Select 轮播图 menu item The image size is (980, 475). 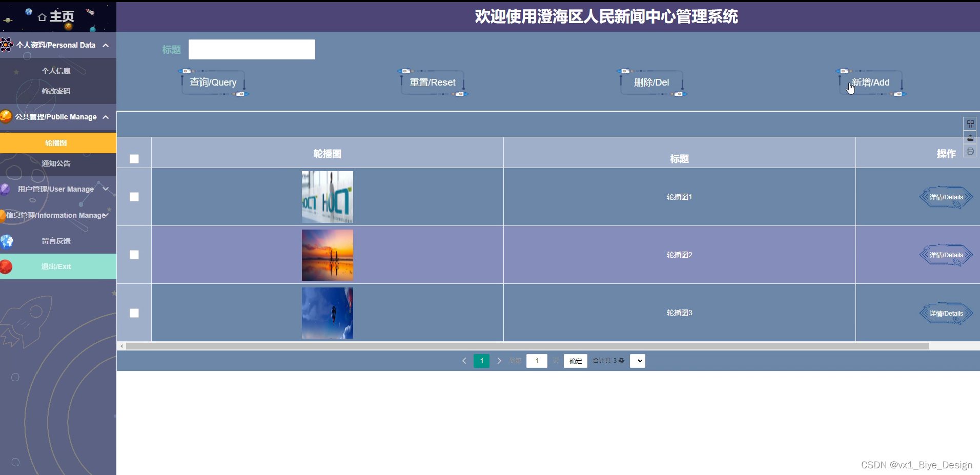[58, 143]
